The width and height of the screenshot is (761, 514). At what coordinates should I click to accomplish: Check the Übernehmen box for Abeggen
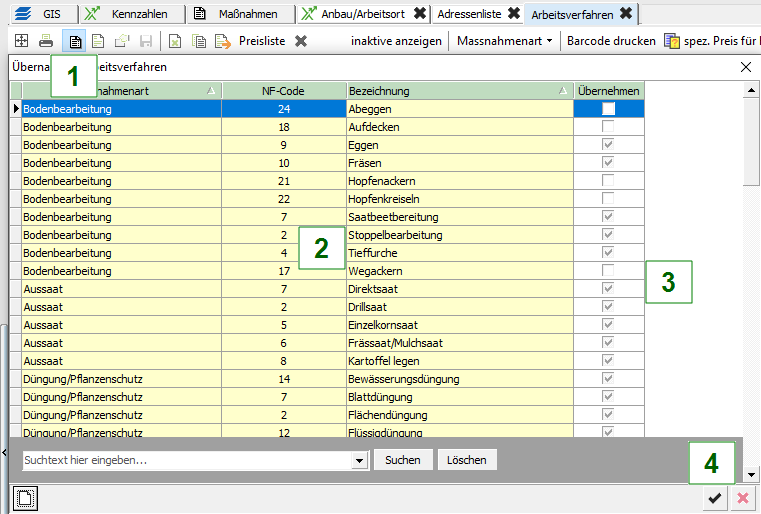point(608,109)
